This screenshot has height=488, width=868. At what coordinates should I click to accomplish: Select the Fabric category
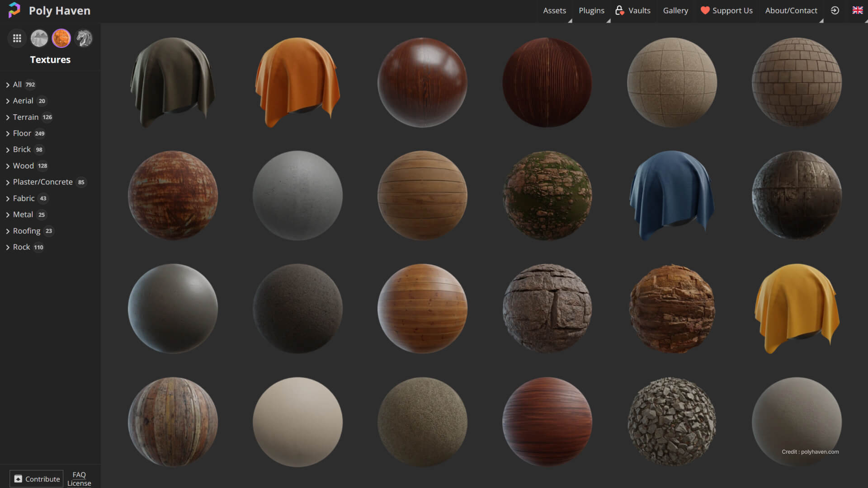24,198
